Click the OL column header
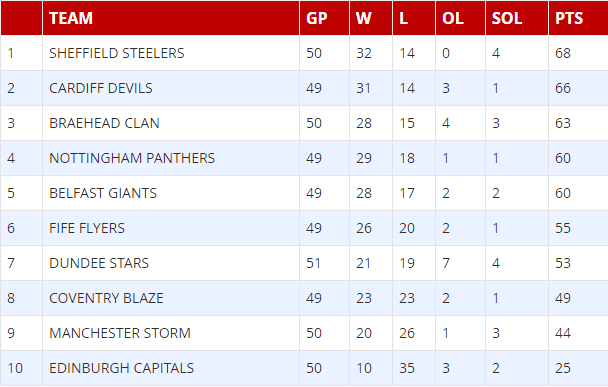Viewport: 608px width, 387px height. tap(453, 18)
